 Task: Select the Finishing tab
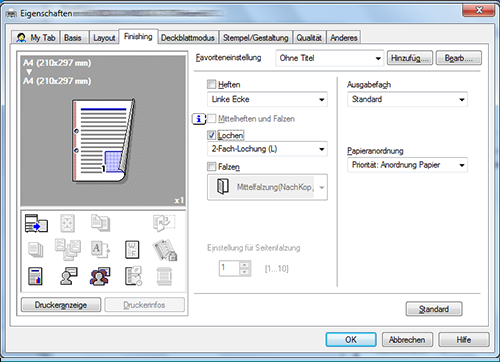(x=138, y=36)
